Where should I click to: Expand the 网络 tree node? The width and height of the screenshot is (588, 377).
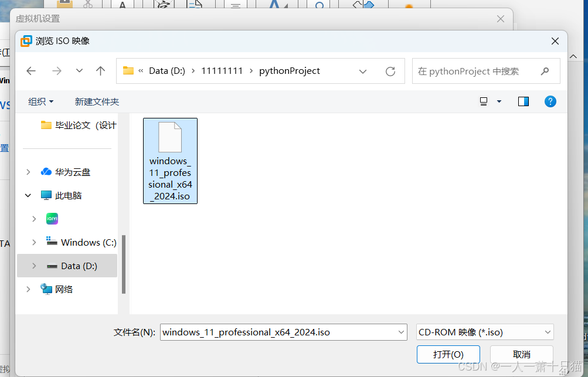tap(28, 289)
